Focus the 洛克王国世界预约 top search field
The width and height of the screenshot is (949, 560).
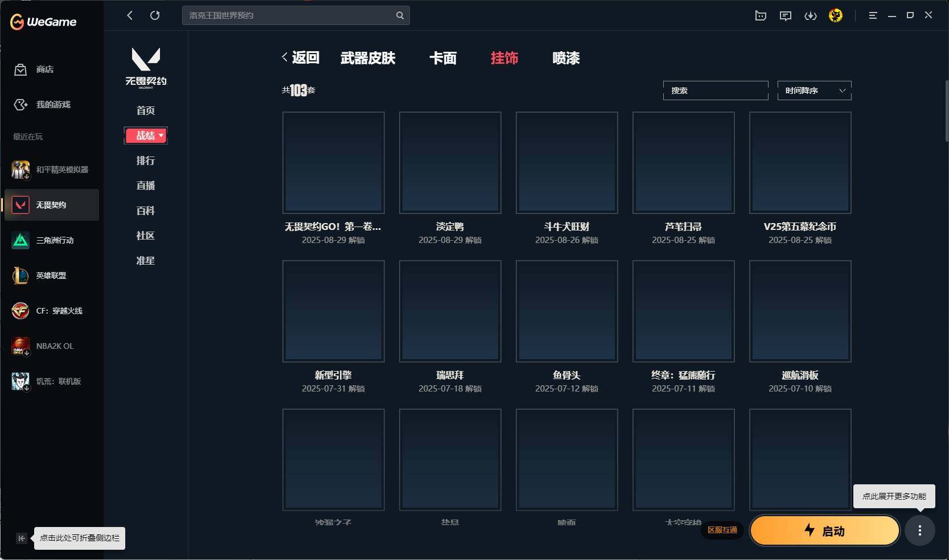coord(296,15)
